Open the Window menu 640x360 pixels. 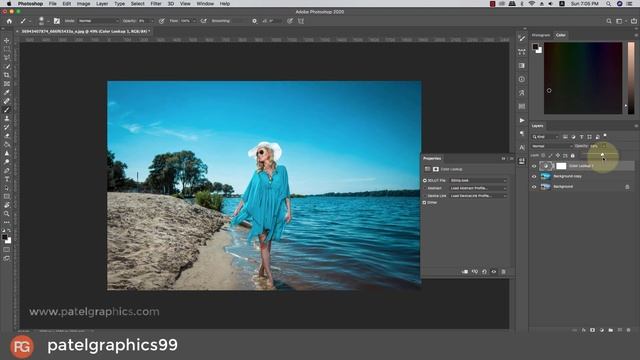coord(205,4)
